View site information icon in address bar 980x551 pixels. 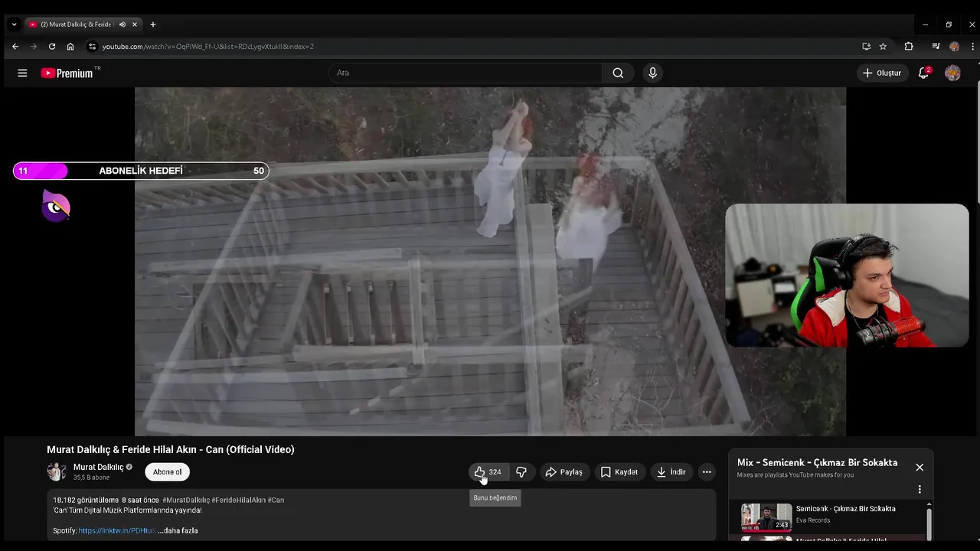pos(92,47)
